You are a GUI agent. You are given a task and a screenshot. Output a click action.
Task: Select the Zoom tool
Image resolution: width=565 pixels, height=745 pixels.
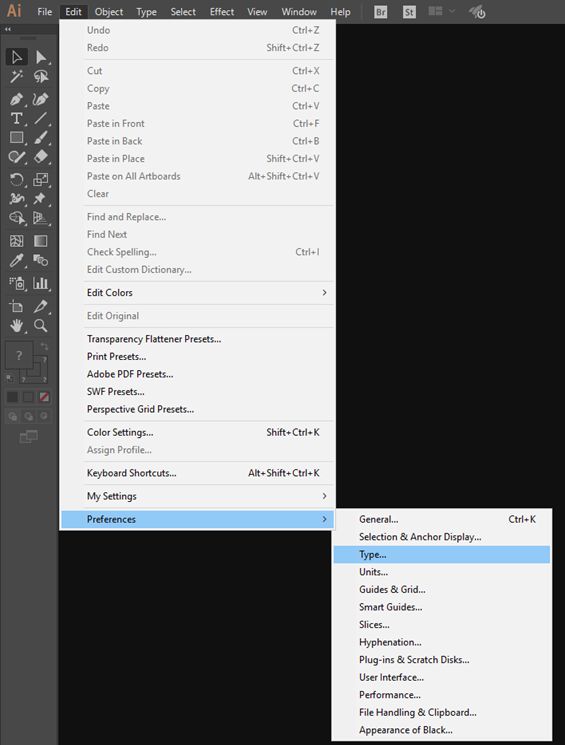41,325
